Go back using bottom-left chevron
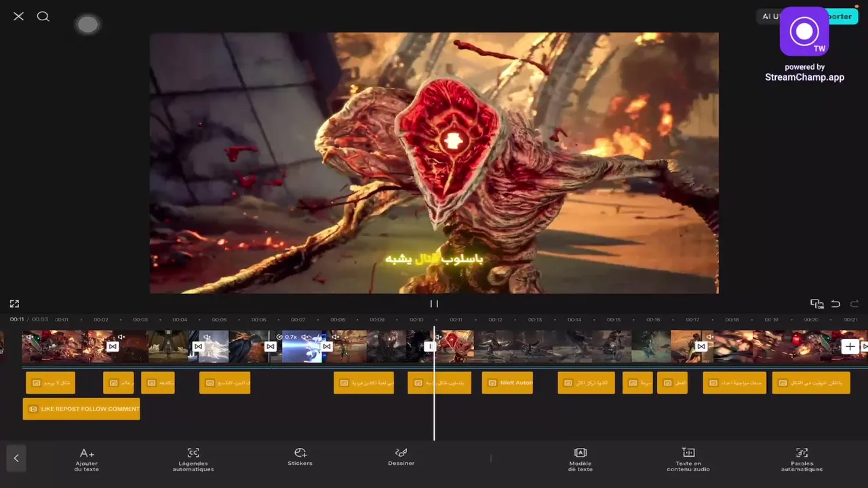This screenshot has height=488, width=868. click(16, 458)
